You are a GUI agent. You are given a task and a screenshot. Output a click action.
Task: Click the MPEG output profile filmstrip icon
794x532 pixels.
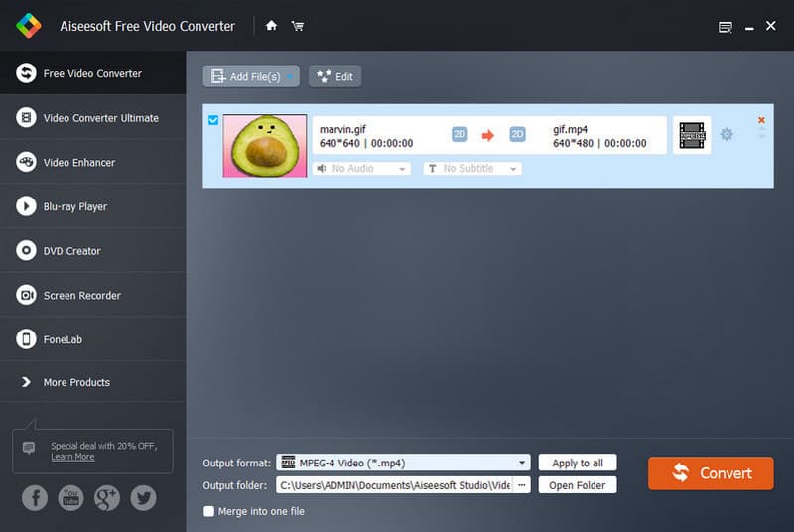692,135
